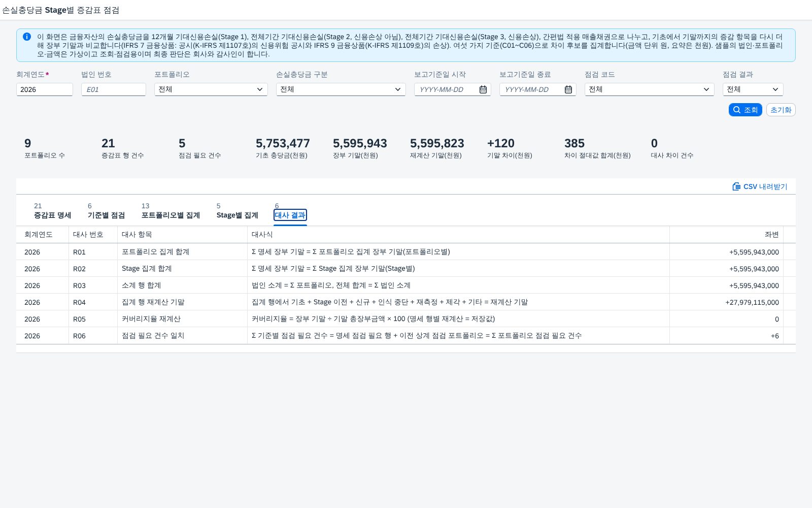812x508 pixels.
Task: Click the CSV download icon
Action: [736, 186]
